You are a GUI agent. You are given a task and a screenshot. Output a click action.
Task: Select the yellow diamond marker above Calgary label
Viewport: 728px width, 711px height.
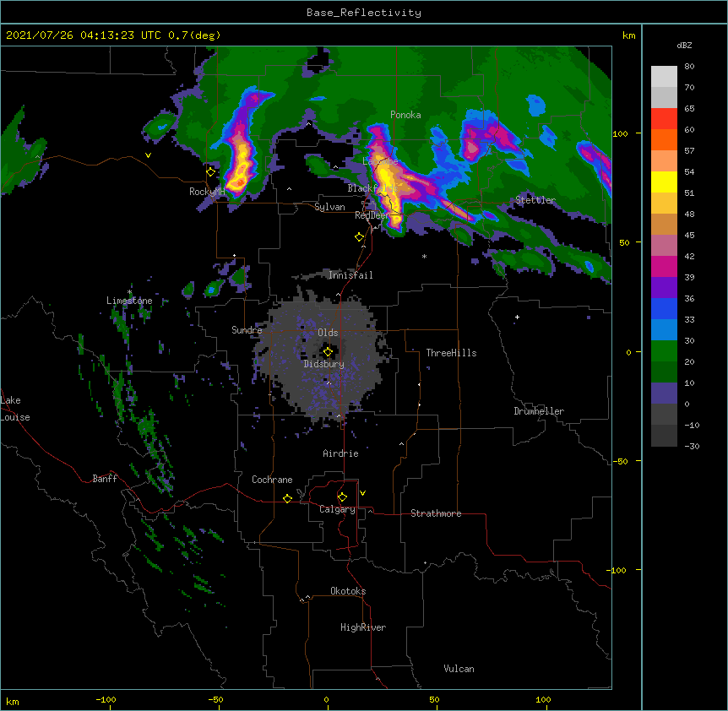tap(342, 497)
